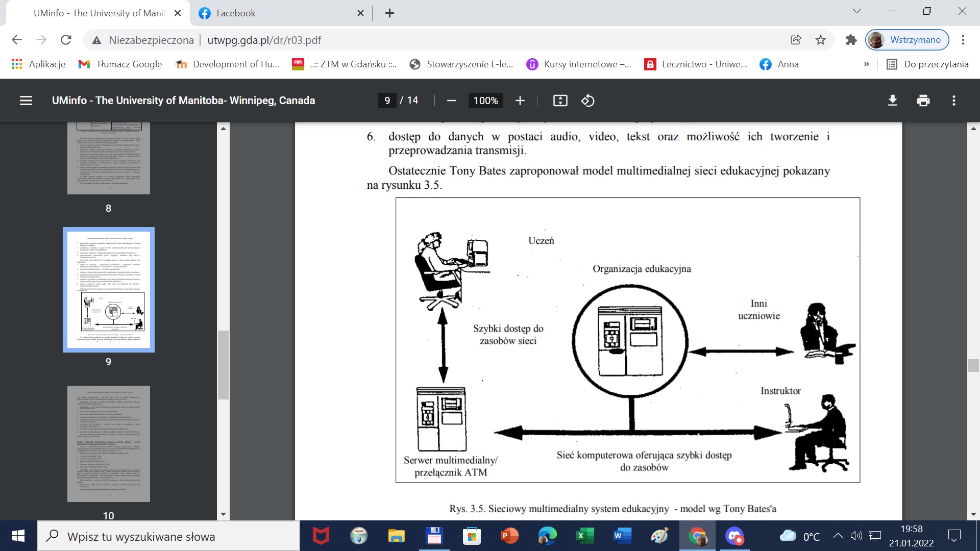
Task: Click the thumbnail panel scroll down arrow
Action: (x=223, y=514)
